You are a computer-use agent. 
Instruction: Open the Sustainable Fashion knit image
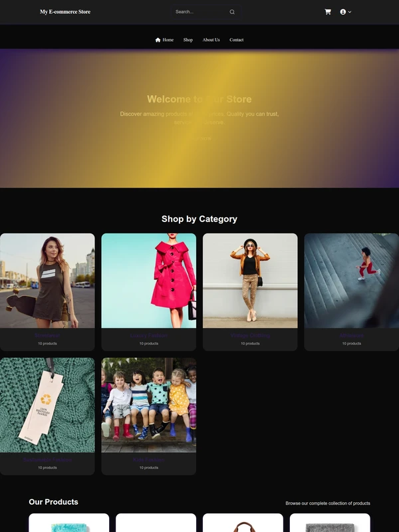click(x=47, y=405)
